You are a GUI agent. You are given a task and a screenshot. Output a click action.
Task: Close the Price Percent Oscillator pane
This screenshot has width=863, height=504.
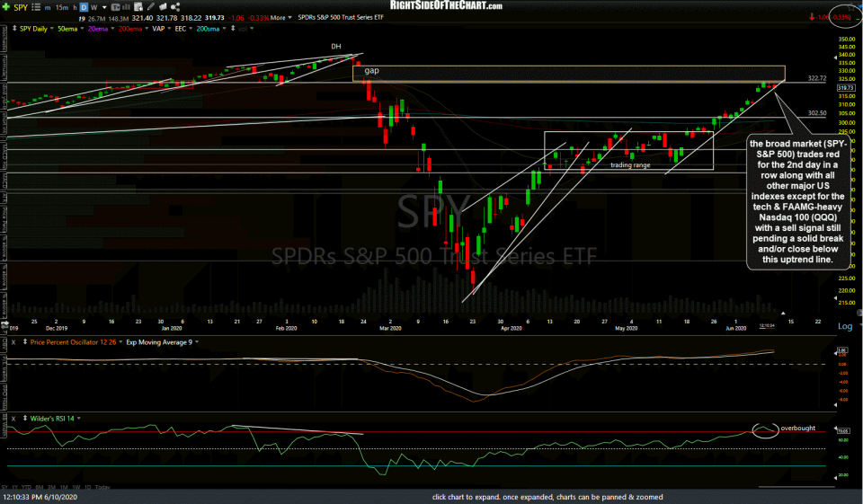click(x=13, y=342)
